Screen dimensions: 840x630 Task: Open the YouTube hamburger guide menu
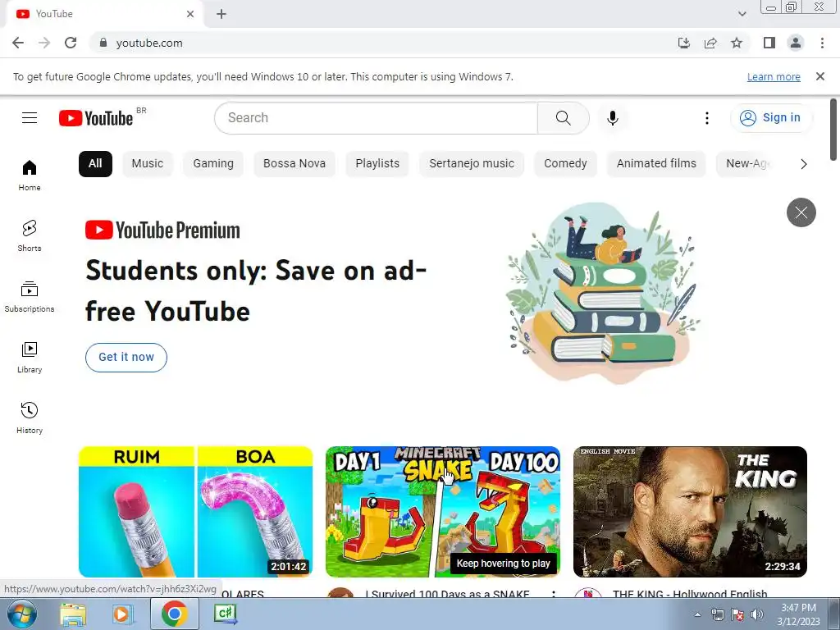pyautogui.click(x=30, y=118)
